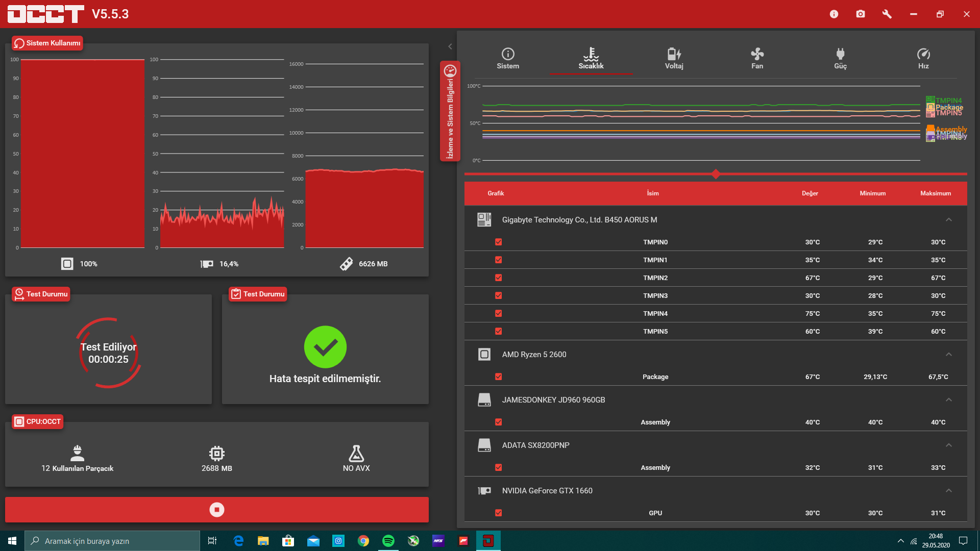Click the right Test Durumu result label
Viewport: 980px width, 551px height.
[x=258, y=294]
